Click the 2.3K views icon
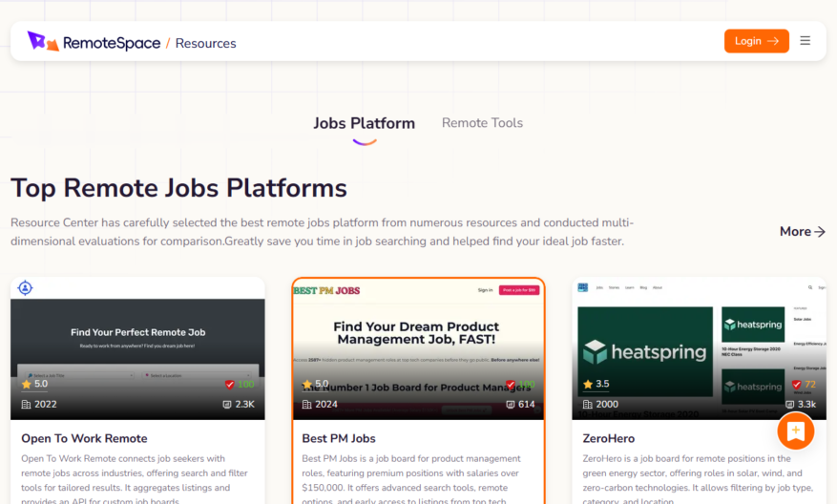The image size is (837, 504). click(227, 404)
